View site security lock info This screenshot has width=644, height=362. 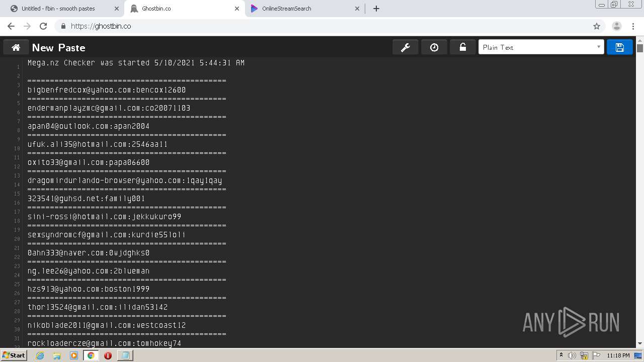pyautogui.click(x=63, y=26)
